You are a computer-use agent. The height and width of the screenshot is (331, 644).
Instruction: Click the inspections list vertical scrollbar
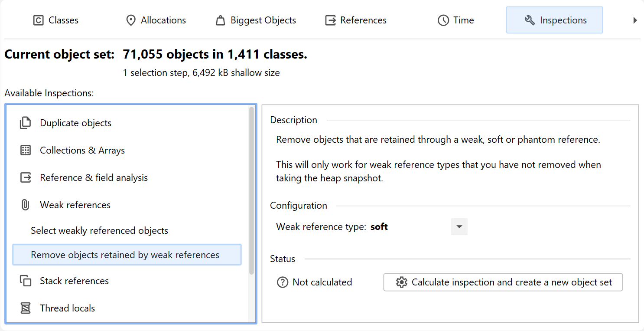251,191
